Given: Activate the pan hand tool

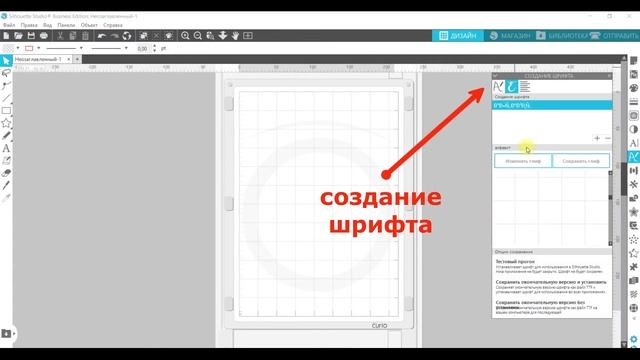Looking at the screenshot, I should pyautogui.click(x=236, y=36).
